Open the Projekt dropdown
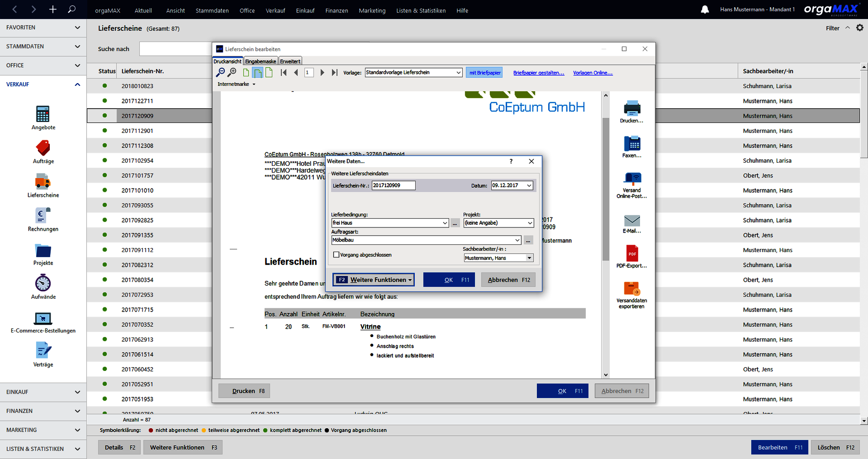The height and width of the screenshot is (459, 868). pos(530,223)
